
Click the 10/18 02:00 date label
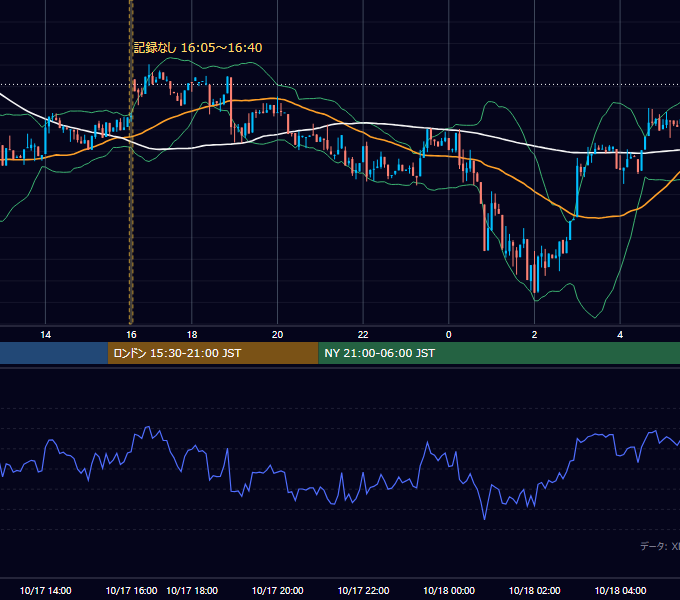[534, 590]
